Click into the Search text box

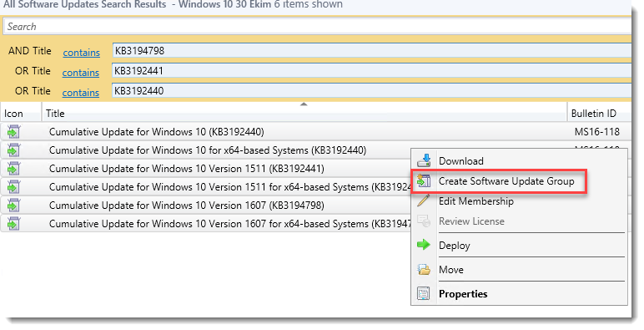click(x=318, y=27)
